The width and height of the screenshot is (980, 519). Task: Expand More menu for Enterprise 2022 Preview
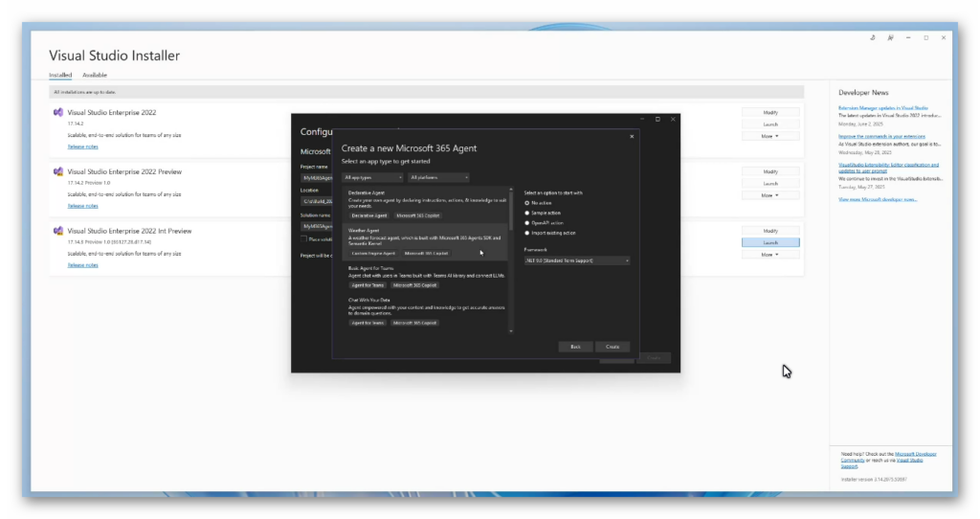pos(770,195)
